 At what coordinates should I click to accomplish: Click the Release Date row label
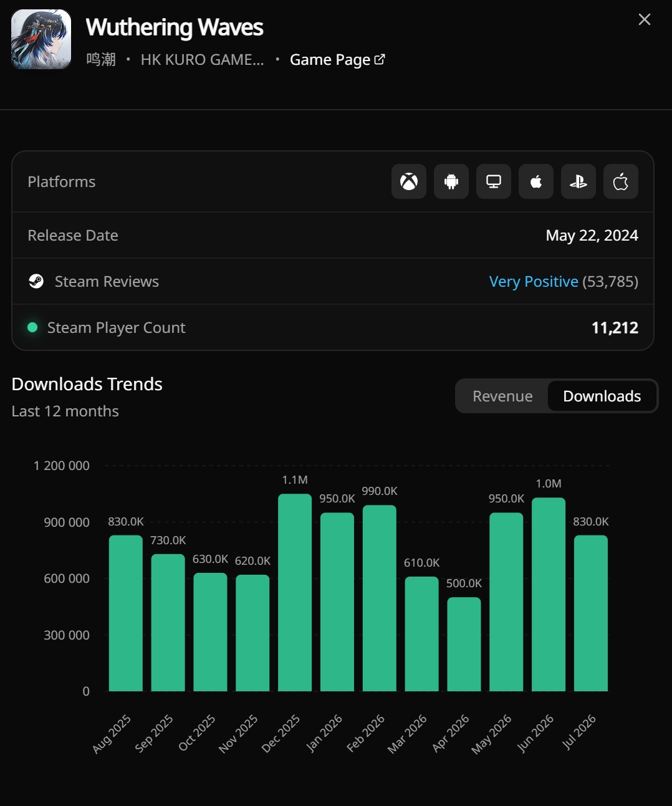pyautogui.click(x=73, y=236)
